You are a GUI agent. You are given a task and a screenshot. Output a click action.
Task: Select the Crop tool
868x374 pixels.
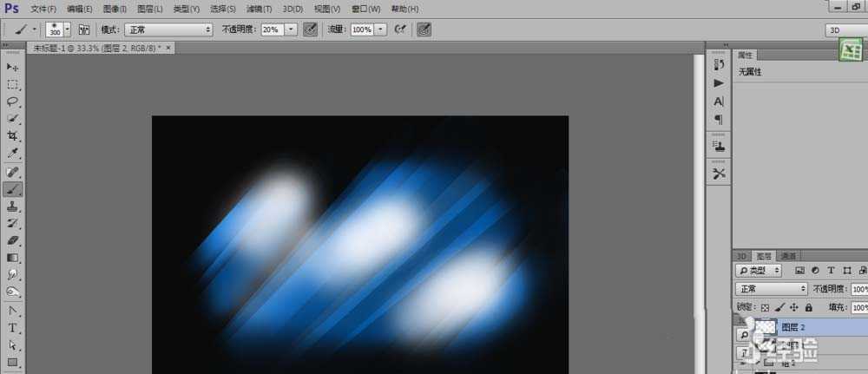(13, 136)
